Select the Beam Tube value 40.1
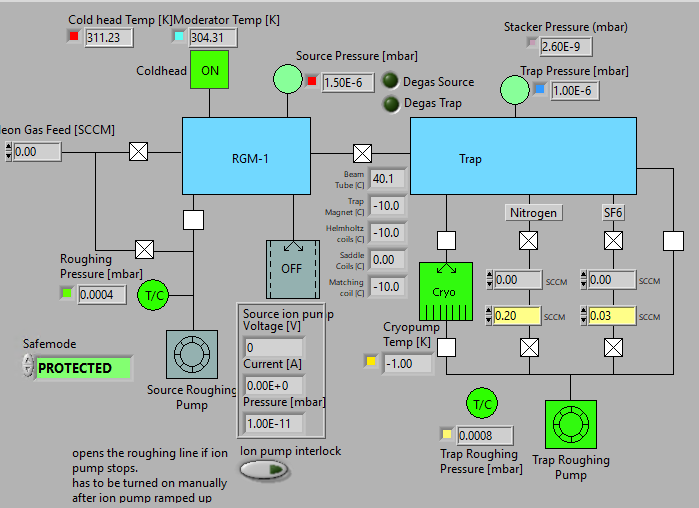699x508 pixels. (388, 179)
